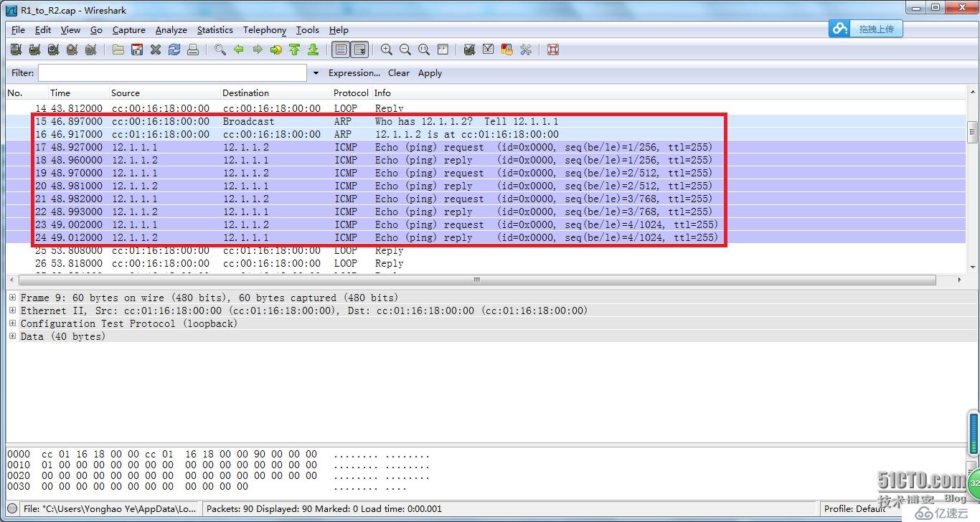Expand Configuration Test Protocol node
The image size is (980, 522).
click(x=13, y=323)
